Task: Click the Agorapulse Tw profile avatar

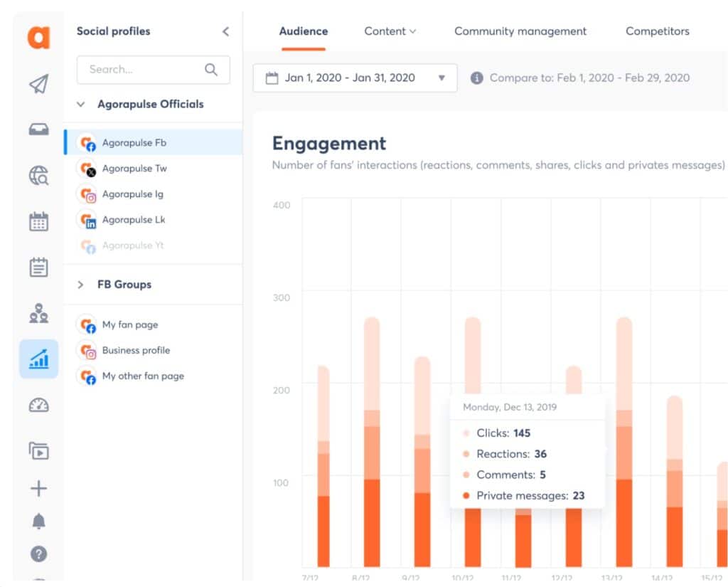Action: click(86, 168)
